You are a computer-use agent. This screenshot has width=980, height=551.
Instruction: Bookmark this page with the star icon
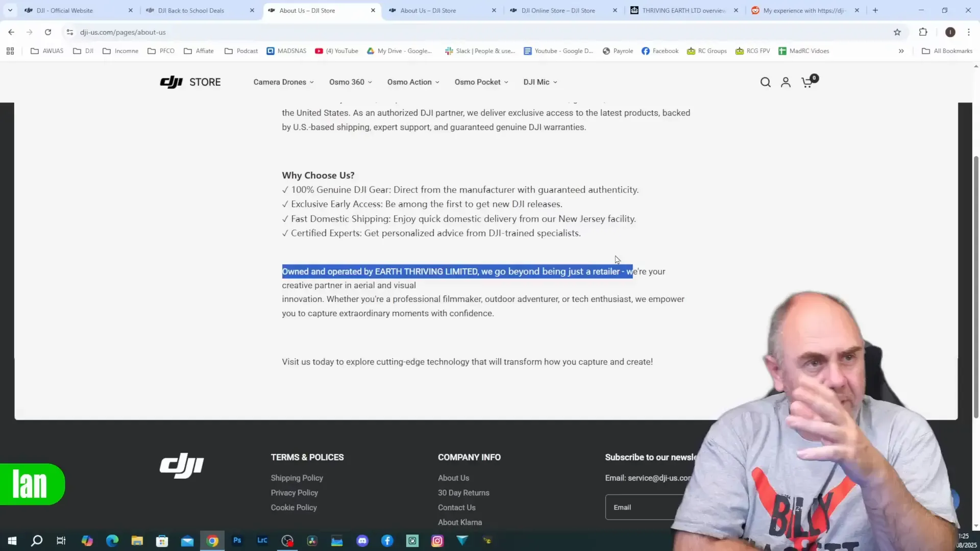click(x=897, y=32)
